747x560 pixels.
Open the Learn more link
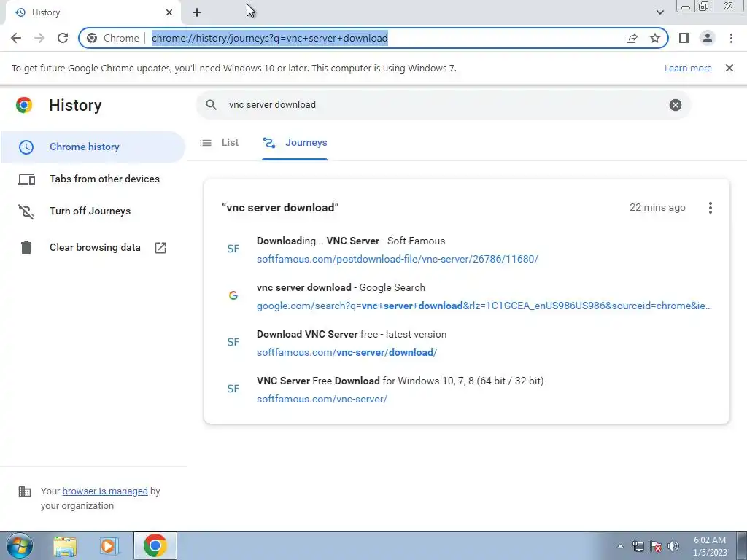pos(688,68)
